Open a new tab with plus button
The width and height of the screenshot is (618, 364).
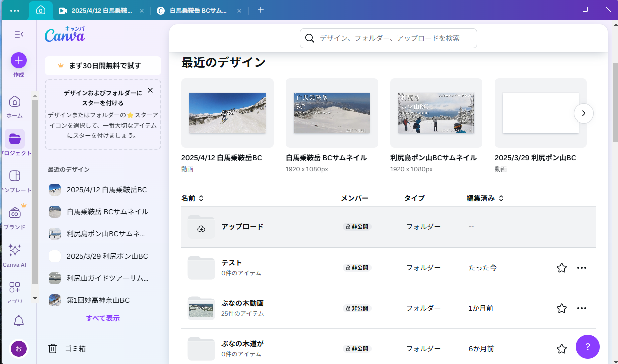coord(261,10)
